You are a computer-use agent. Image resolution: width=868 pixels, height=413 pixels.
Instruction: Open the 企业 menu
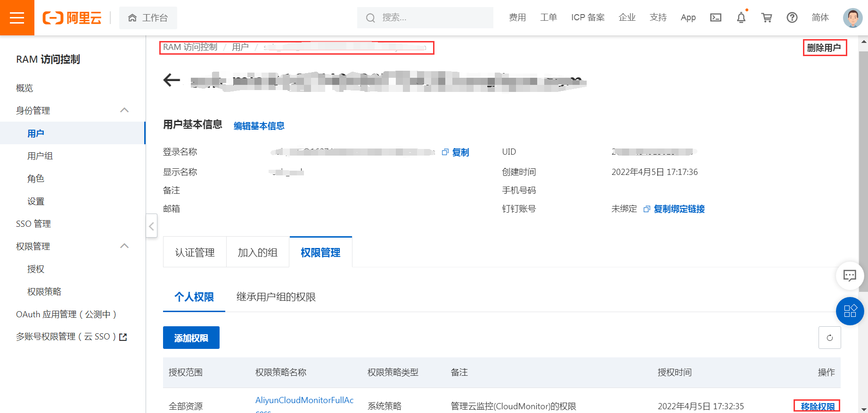coord(627,17)
